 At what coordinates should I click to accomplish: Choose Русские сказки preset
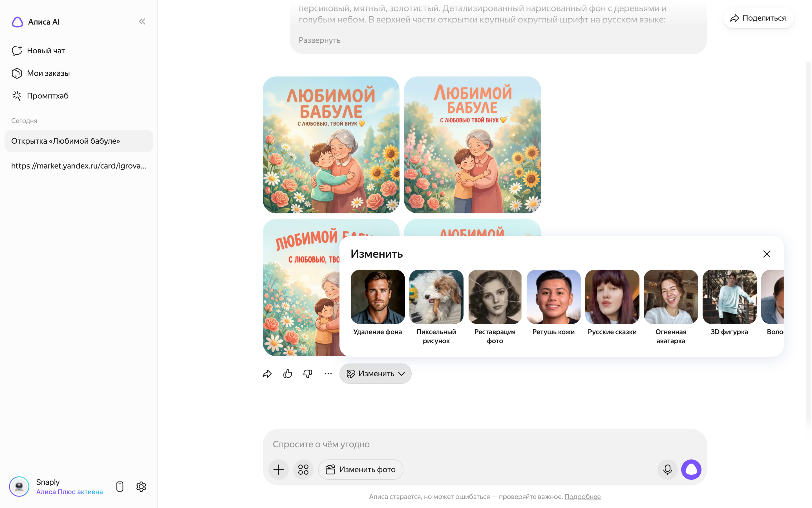(612, 303)
